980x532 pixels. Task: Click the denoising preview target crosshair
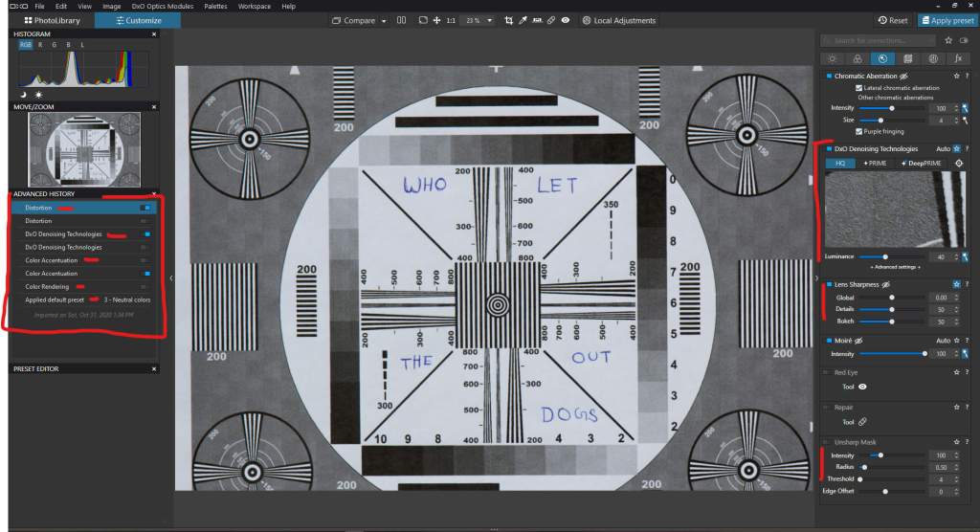[x=960, y=164]
